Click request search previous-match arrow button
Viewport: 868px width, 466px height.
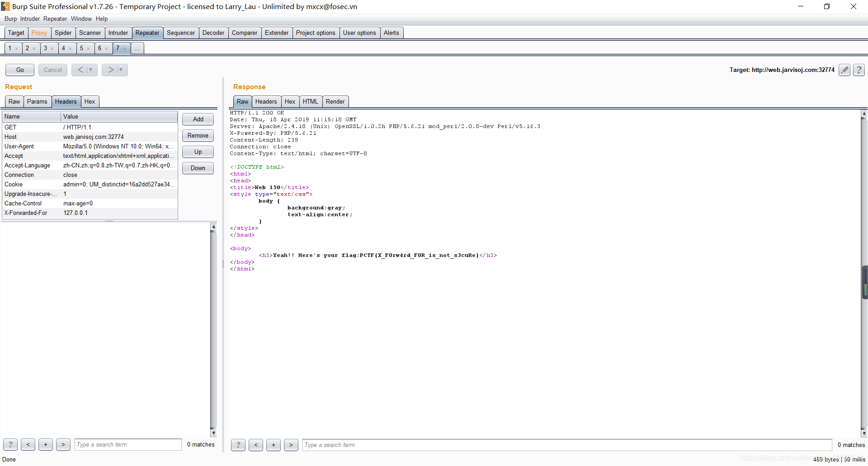[28, 445]
